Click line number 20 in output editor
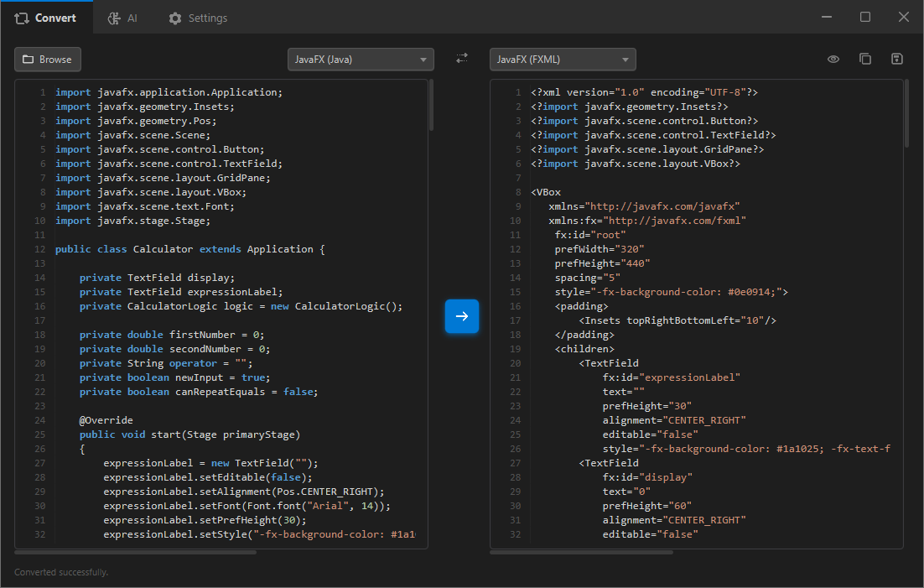 point(515,363)
